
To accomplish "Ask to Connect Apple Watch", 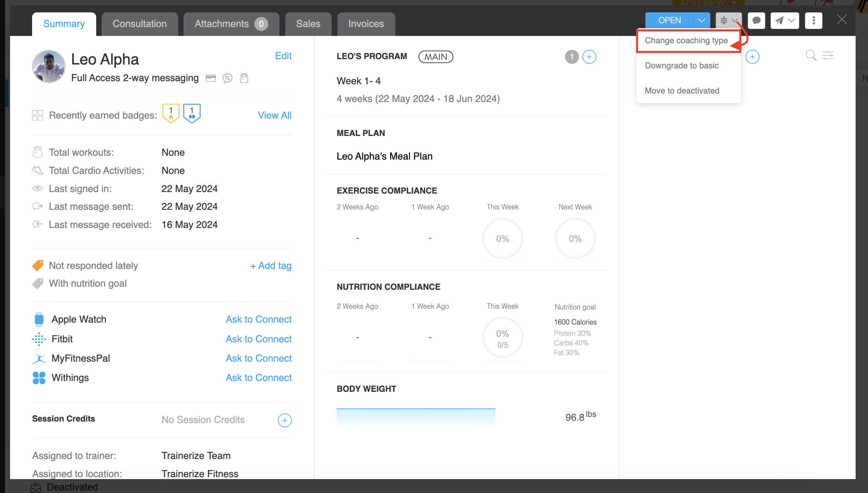I will 259,320.
